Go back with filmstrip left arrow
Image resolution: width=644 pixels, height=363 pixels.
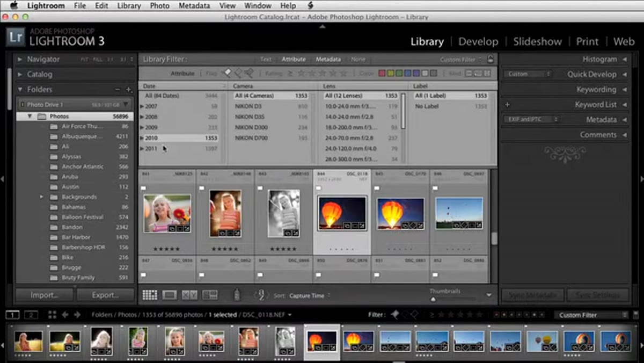pyautogui.click(x=65, y=315)
